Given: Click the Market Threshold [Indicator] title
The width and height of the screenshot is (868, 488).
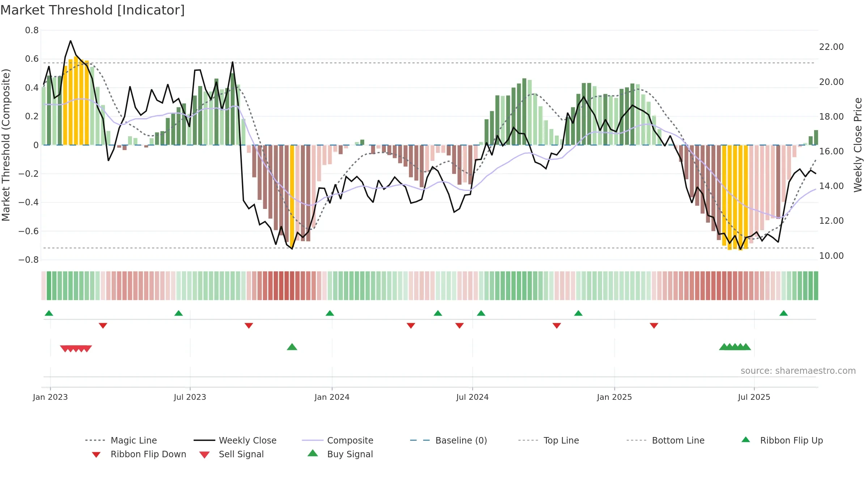Looking at the screenshot, I should tap(93, 10).
